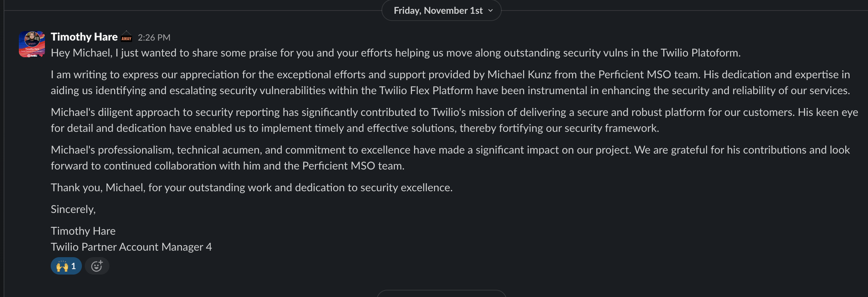Click the partial date divider at the bottom
This screenshot has width=868, height=297.
coord(441,294)
